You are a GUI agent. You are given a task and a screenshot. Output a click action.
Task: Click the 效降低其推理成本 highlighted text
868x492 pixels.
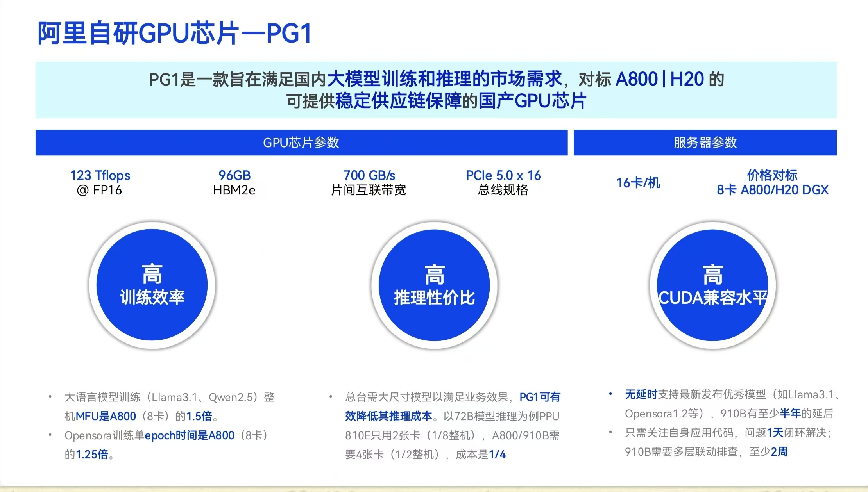(389, 416)
